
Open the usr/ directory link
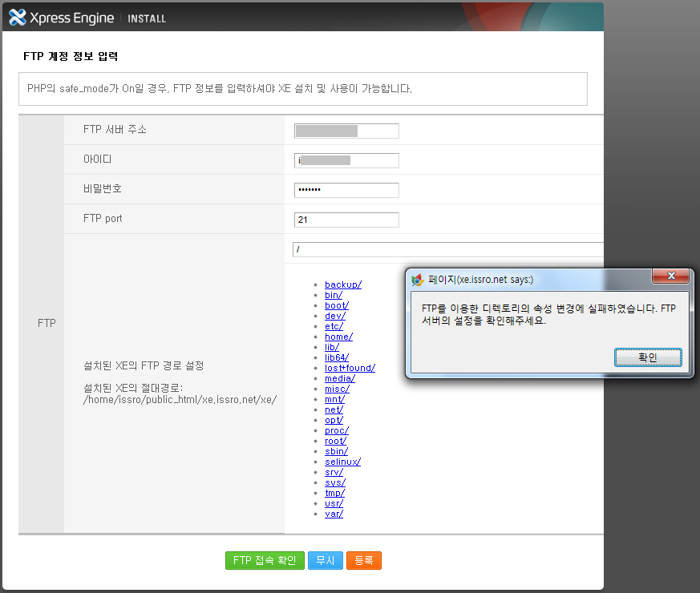click(334, 503)
